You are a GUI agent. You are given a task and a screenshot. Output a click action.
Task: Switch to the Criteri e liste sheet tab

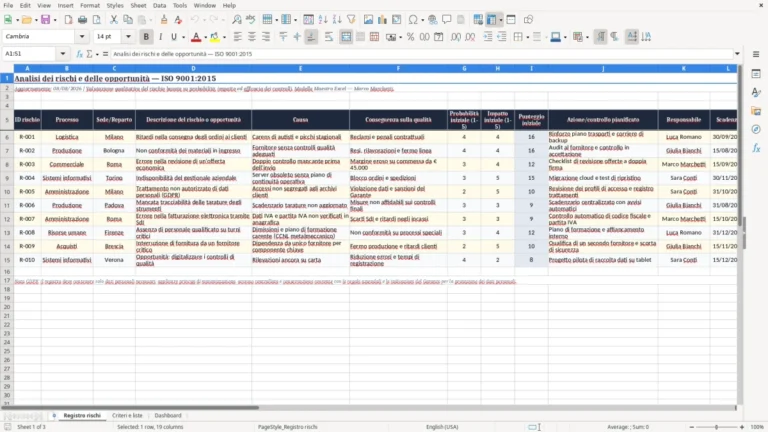(127, 415)
